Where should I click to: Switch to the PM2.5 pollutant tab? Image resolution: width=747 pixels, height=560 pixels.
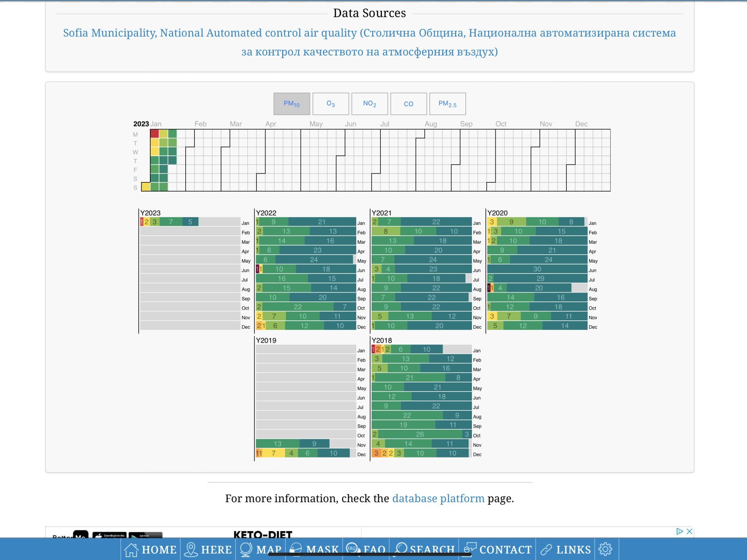(448, 104)
